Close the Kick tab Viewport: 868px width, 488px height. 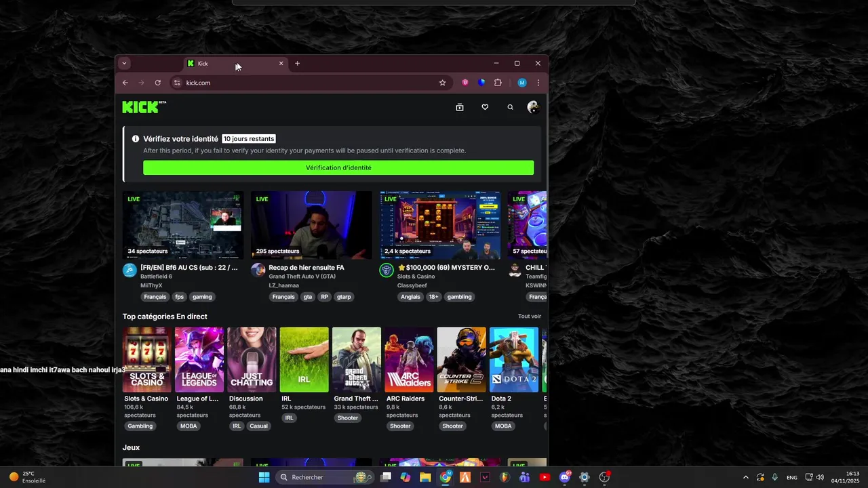pyautogui.click(x=281, y=63)
